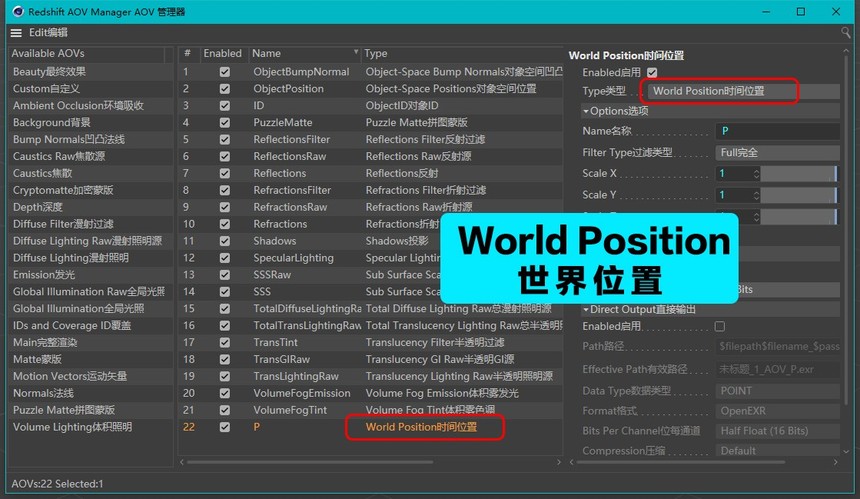Select the TransGIRaw row name

[x=281, y=360]
